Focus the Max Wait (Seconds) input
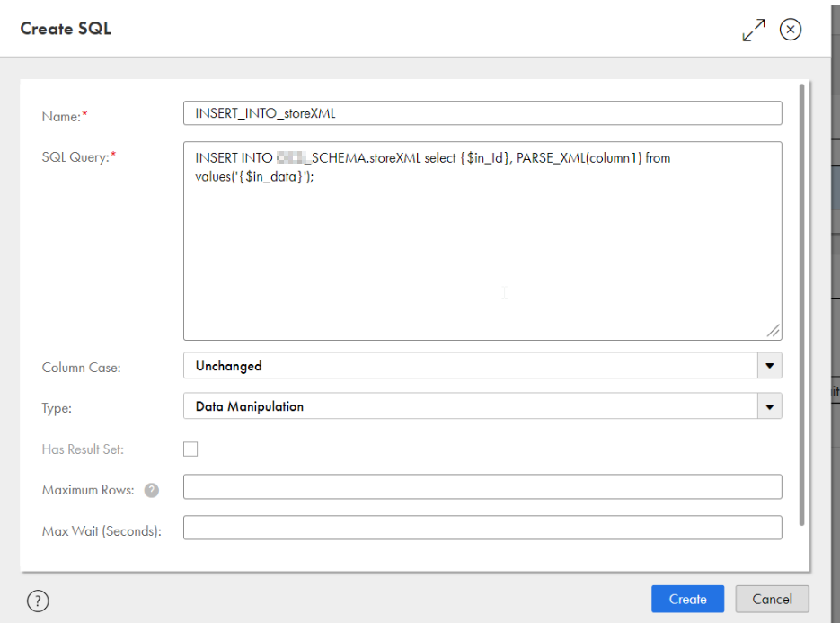Image resolution: width=840 pixels, height=623 pixels. [x=482, y=528]
